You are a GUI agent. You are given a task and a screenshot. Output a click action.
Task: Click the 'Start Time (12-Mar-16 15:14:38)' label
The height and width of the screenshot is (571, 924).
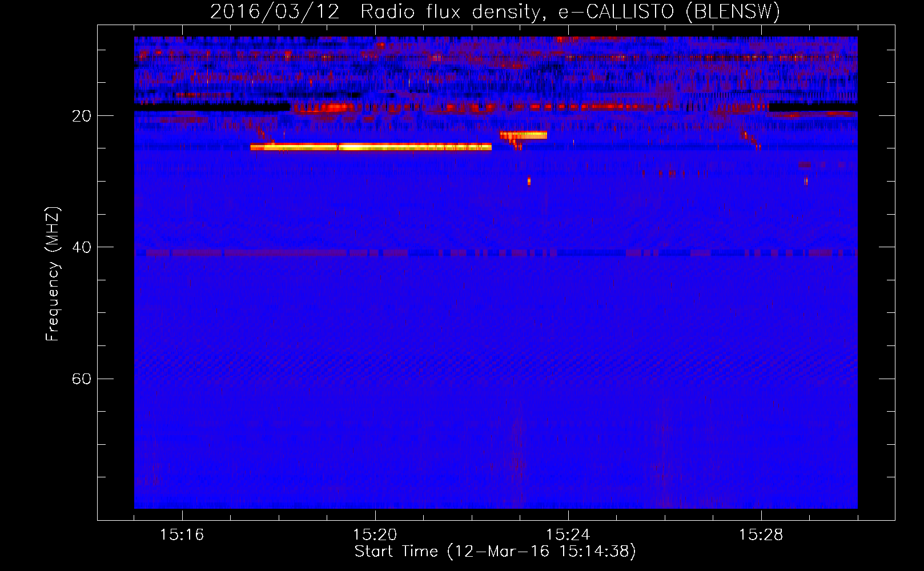[495, 552]
